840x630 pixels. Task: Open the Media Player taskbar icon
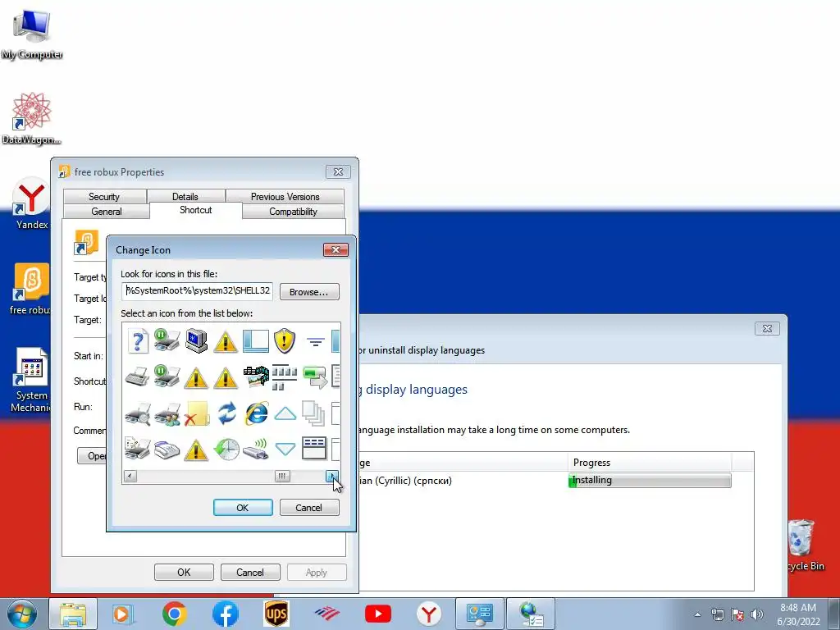[x=123, y=614]
